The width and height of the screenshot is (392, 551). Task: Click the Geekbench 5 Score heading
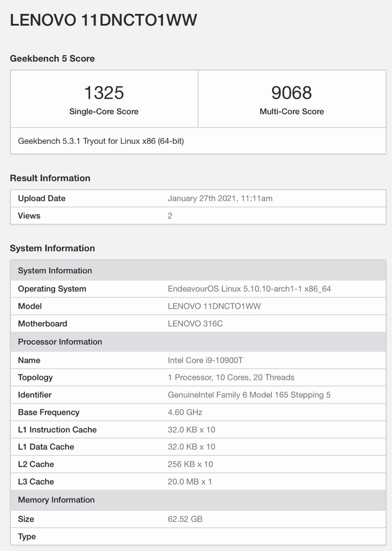[52, 59]
